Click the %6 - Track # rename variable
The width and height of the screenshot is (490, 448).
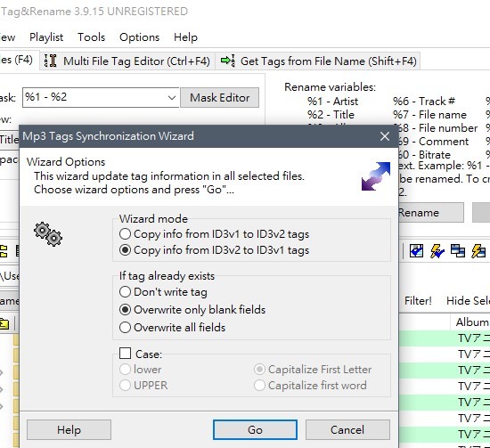tap(424, 102)
